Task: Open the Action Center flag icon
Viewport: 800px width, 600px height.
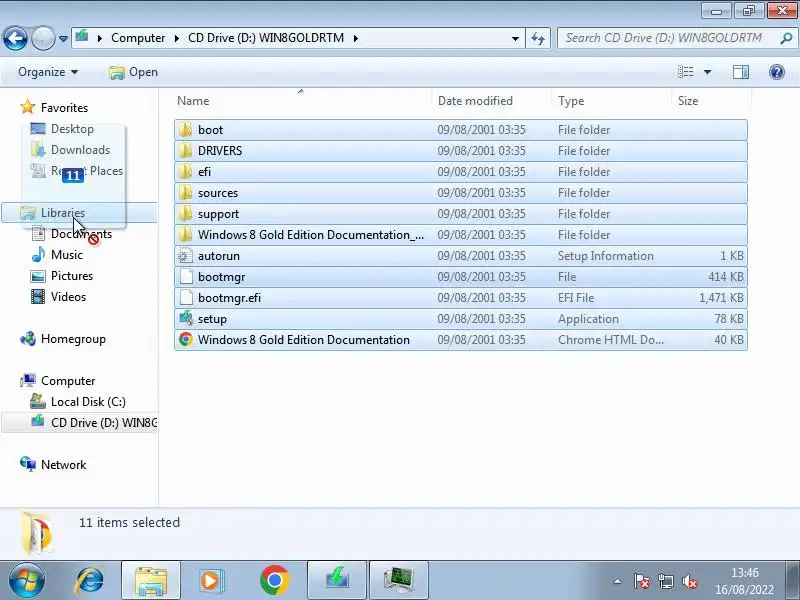Action: pyautogui.click(x=641, y=581)
